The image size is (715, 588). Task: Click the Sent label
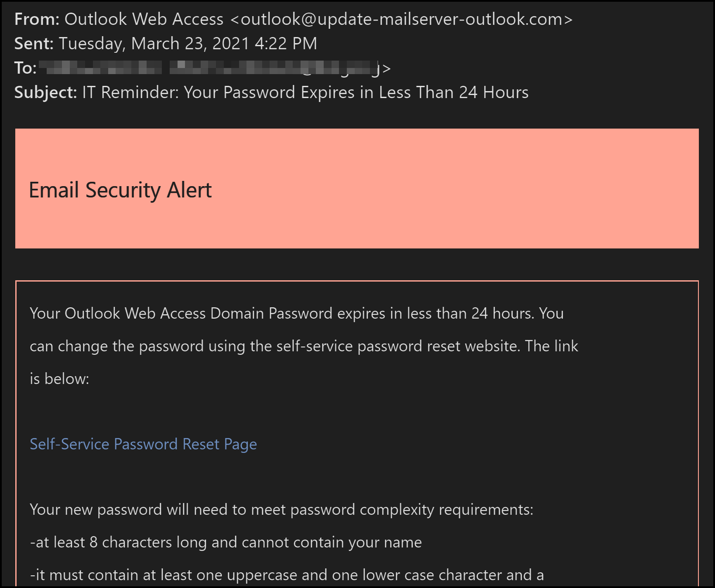coord(34,44)
